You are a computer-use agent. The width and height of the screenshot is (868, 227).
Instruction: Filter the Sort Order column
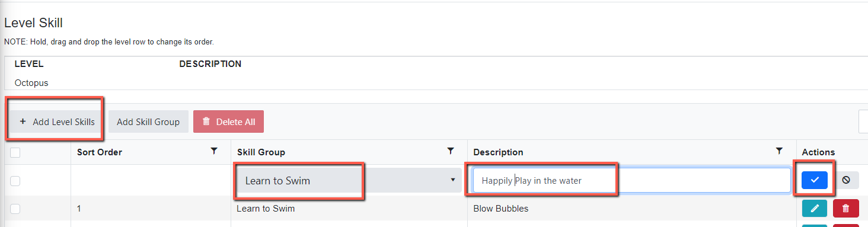pos(214,152)
